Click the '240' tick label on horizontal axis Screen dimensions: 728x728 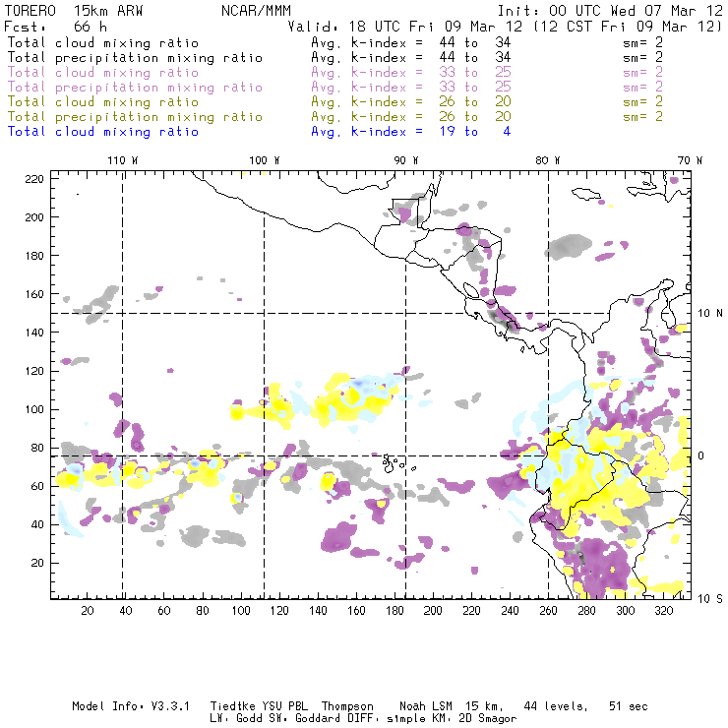click(510, 611)
